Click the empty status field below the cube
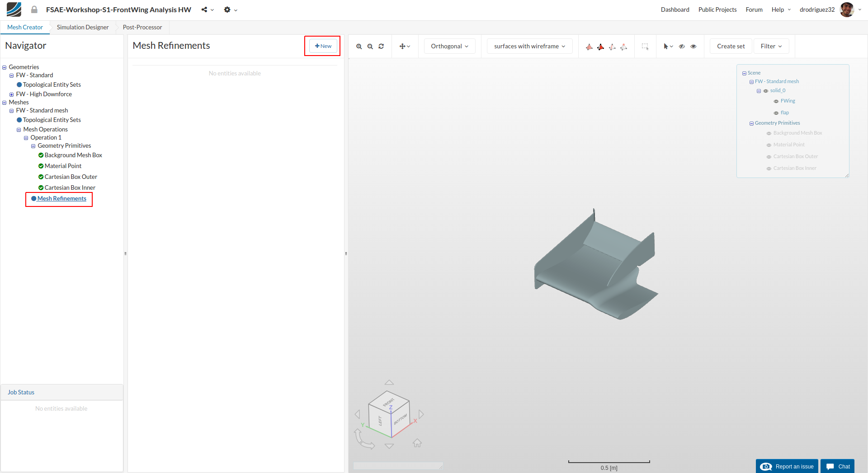Image resolution: width=868 pixels, height=473 pixels. click(x=398, y=465)
